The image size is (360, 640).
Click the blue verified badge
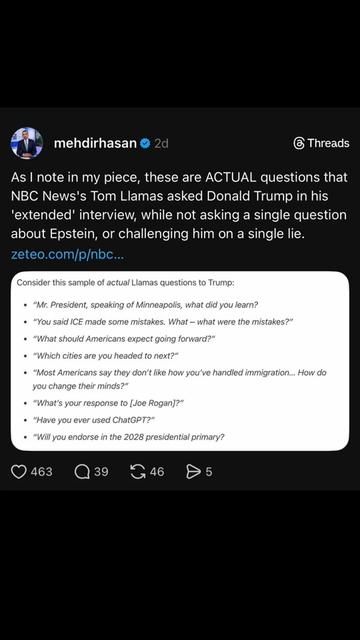(145, 143)
